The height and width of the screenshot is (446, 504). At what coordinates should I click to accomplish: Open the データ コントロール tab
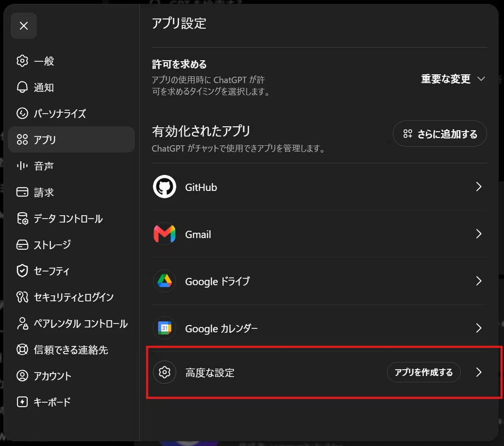point(71,218)
